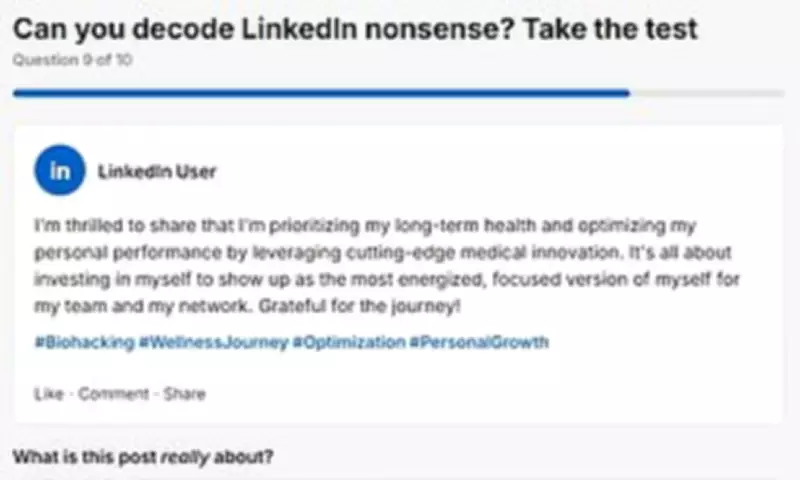Open the LinkedIn User profile name

(x=157, y=171)
